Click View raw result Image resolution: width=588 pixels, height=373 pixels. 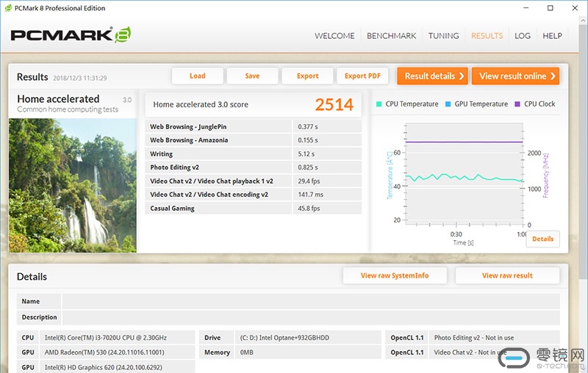coord(507,275)
